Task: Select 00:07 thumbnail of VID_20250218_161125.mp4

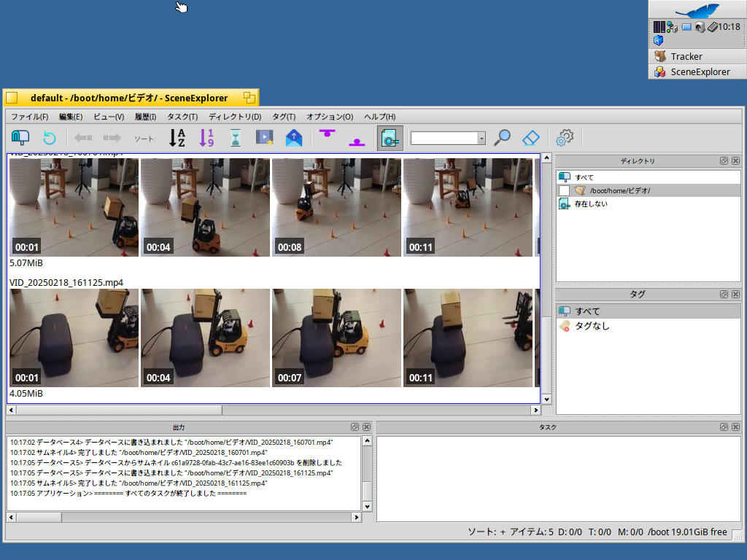Action: pyautogui.click(x=336, y=338)
